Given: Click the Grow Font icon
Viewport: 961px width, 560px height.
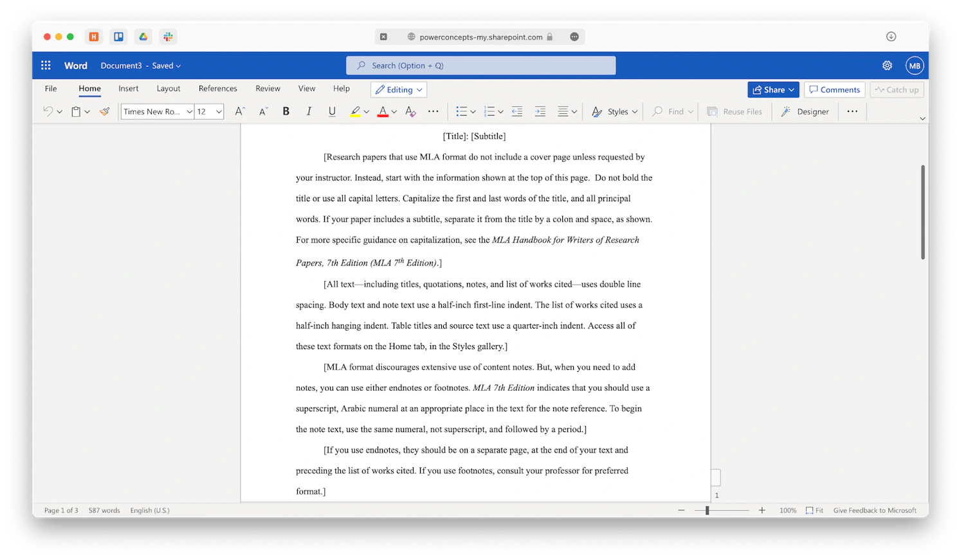Looking at the screenshot, I should 239,111.
